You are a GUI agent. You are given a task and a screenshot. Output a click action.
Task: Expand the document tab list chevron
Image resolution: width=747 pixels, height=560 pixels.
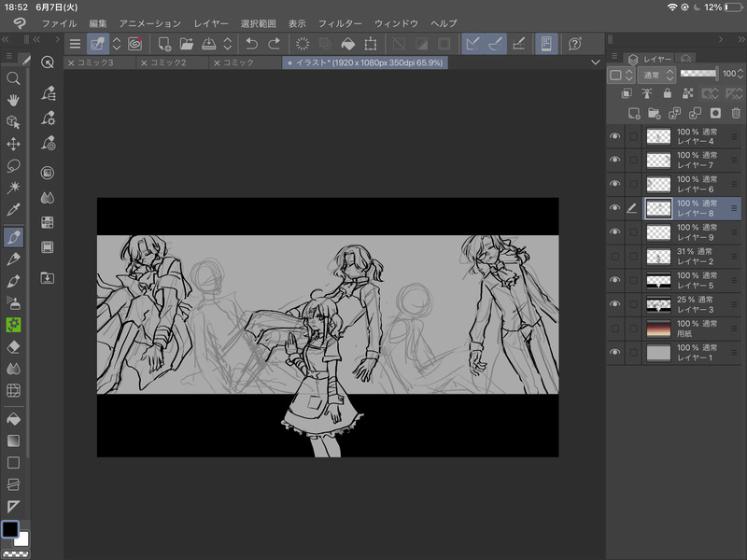(x=596, y=63)
